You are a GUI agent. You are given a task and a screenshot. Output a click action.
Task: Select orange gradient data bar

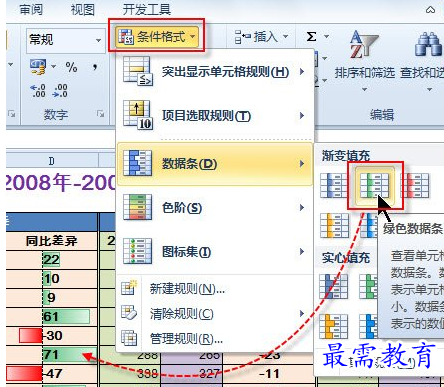[x=334, y=225]
